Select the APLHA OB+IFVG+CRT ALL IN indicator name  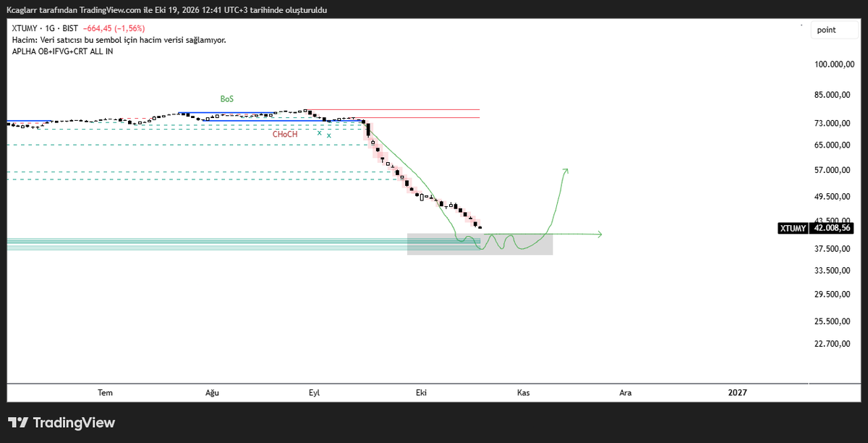pyautogui.click(x=63, y=51)
